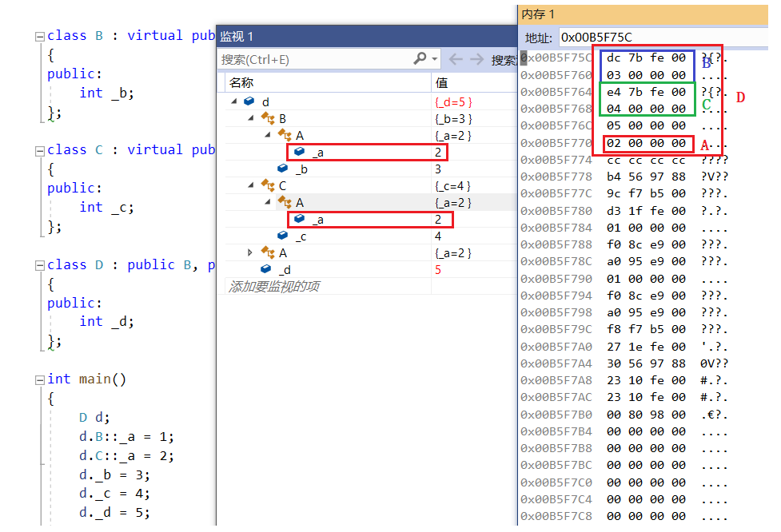The width and height of the screenshot is (781, 532).
Task: Click the code line d._d = 5;
Action: pos(114,512)
